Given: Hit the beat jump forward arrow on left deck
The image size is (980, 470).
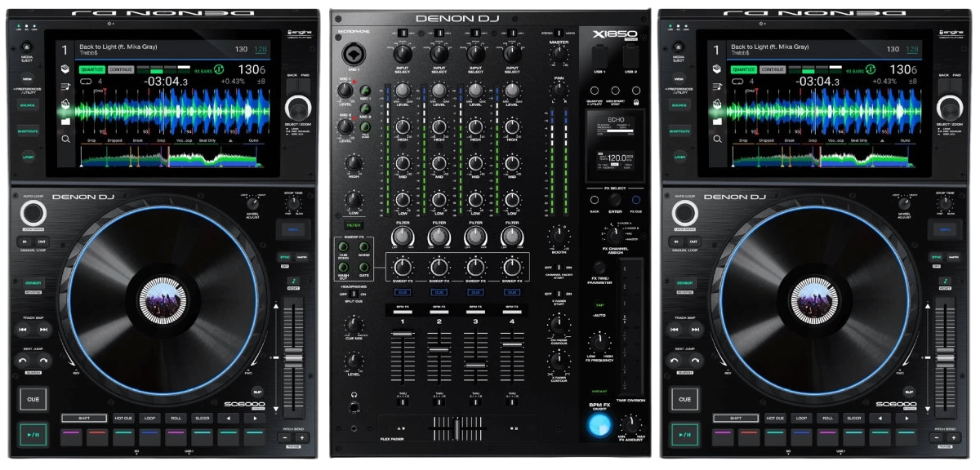Looking at the screenshot, I should click(43, 361).
